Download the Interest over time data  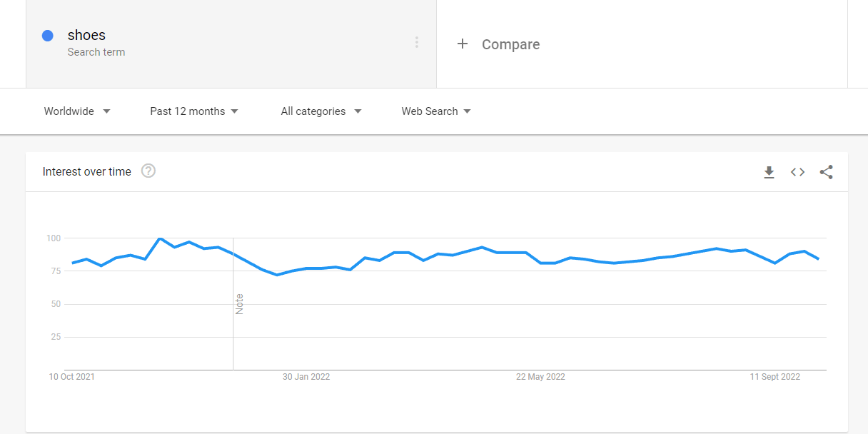(x=769, y=172)
